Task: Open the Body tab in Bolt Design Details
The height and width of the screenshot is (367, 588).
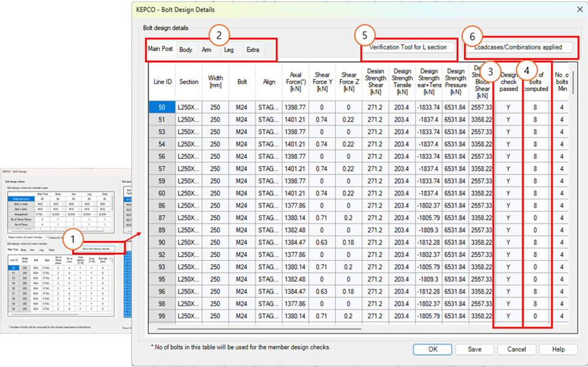Action: (186, 49)
